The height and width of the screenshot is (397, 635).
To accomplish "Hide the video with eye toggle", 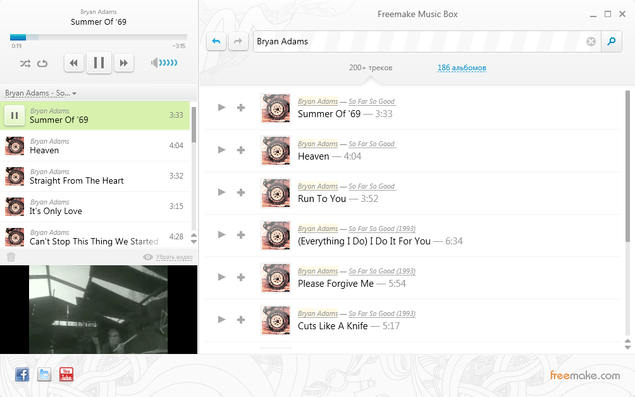I will [168, 257].
